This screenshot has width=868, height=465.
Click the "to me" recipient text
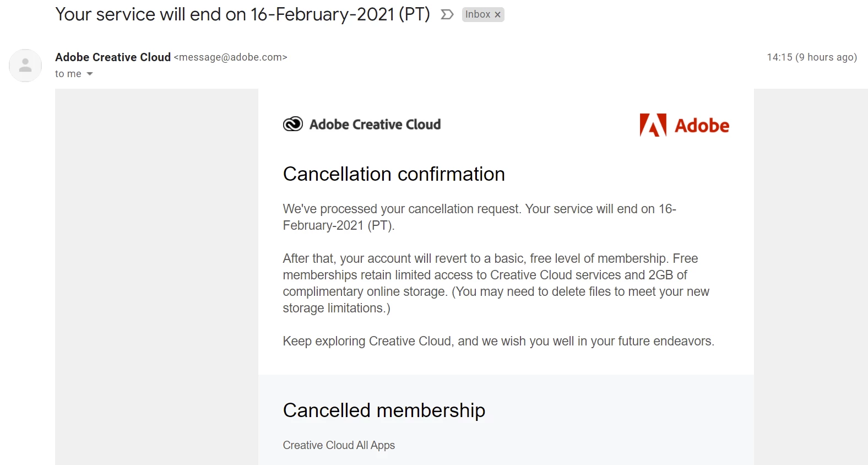68,74
